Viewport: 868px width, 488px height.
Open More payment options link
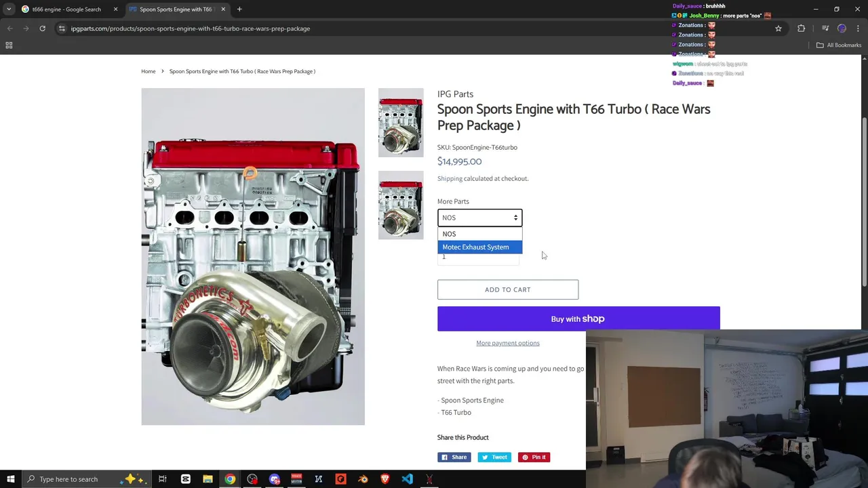(508, 343)
